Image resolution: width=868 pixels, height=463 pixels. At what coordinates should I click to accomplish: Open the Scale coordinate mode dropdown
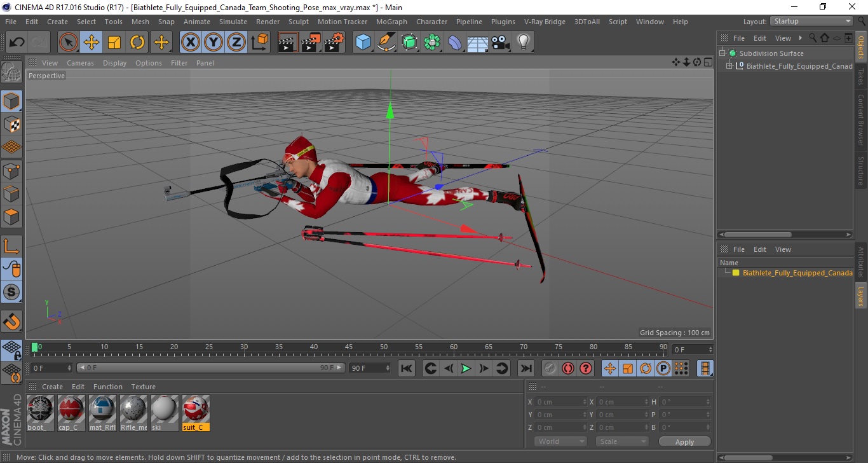621,441
